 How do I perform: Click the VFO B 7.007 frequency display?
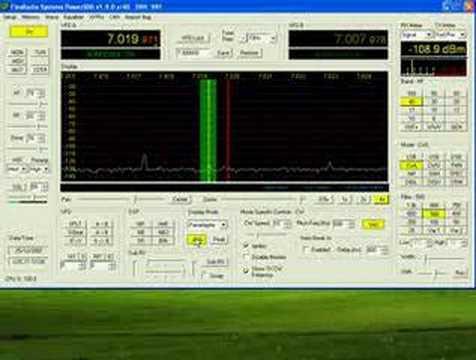(338, 39)
